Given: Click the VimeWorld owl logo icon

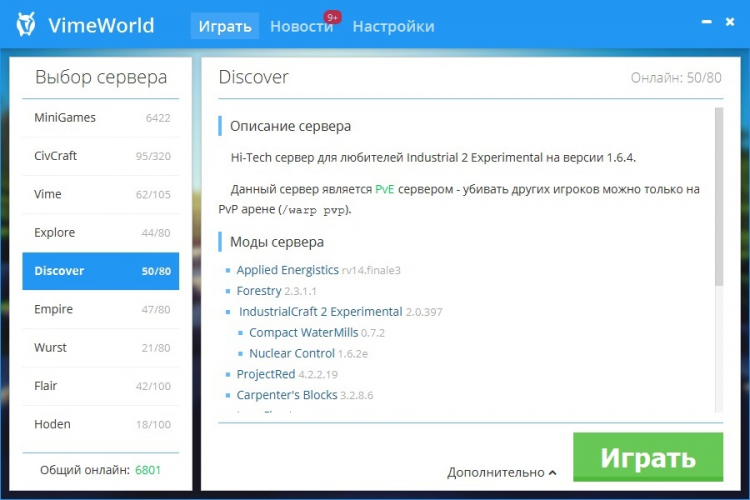Looking at the screenshot, I should click(x=27, y=25).
